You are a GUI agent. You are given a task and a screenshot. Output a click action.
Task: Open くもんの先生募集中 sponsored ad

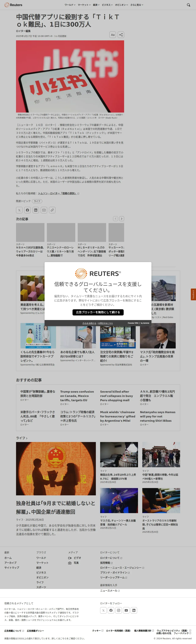click(38, 344)
